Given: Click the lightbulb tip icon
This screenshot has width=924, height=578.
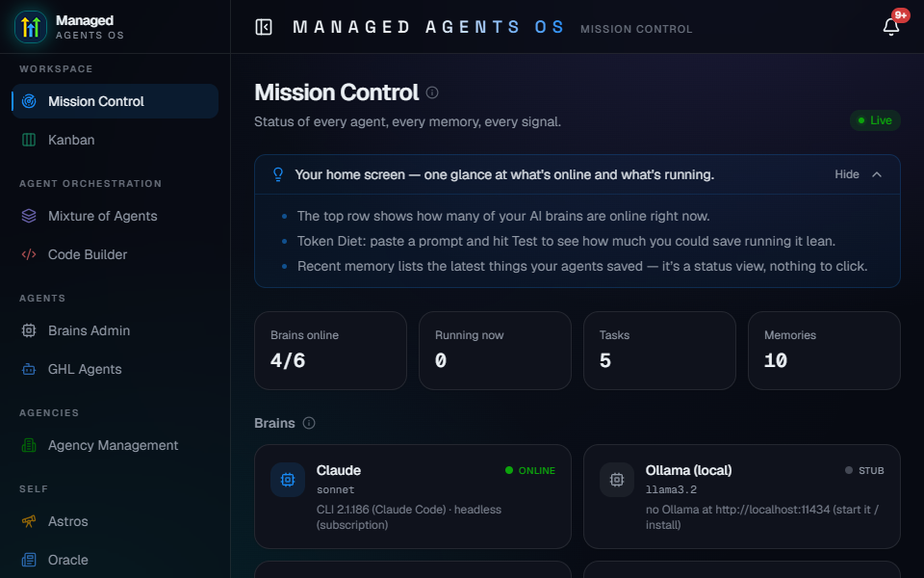Looking at the screenshot, I should (x=278, y=174).
